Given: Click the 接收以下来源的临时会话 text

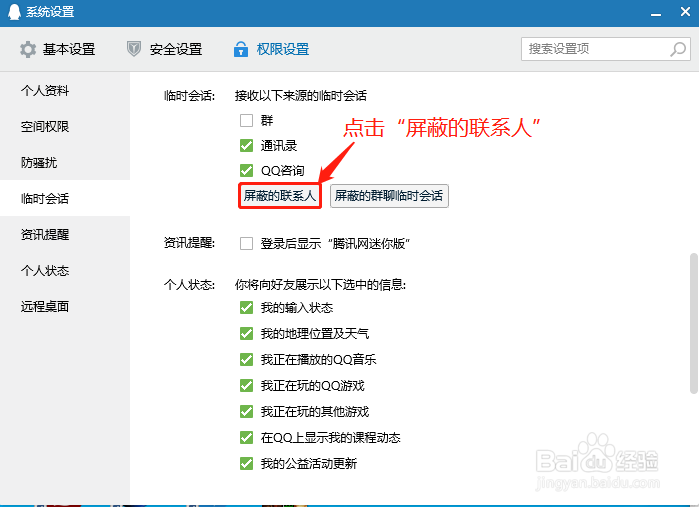Looking at the screenshot, I should (x=301, y=95).
